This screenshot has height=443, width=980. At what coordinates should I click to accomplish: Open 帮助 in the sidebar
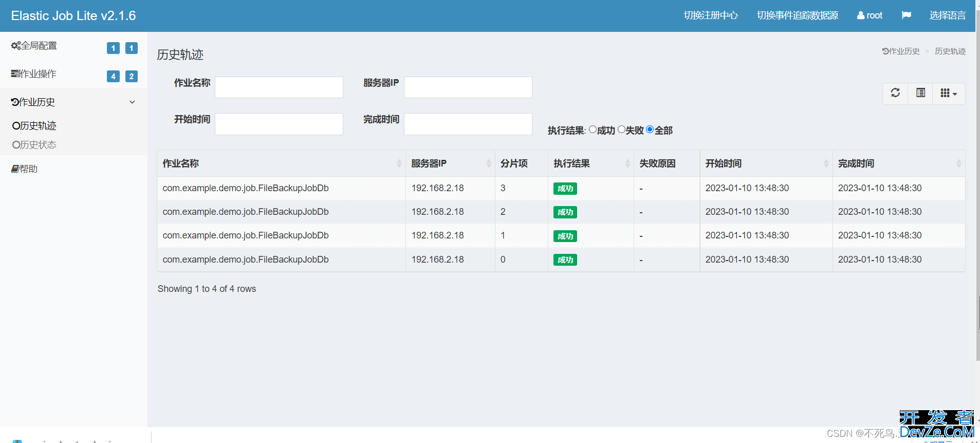[24, 169]
